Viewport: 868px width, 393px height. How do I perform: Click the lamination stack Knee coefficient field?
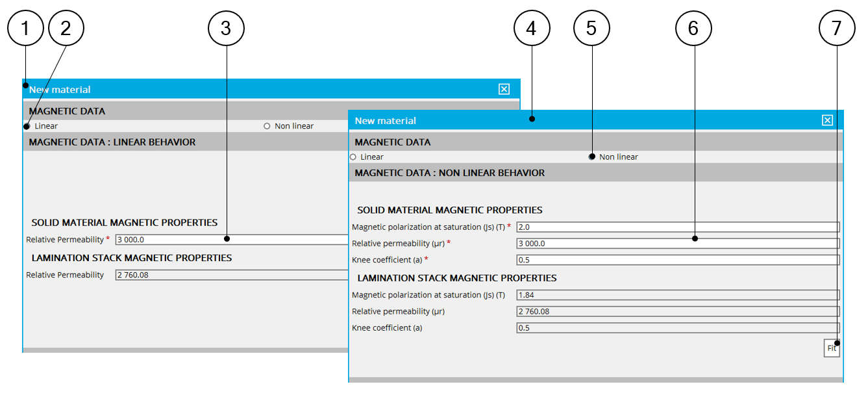pyautogui.click(x=677, y=328)
